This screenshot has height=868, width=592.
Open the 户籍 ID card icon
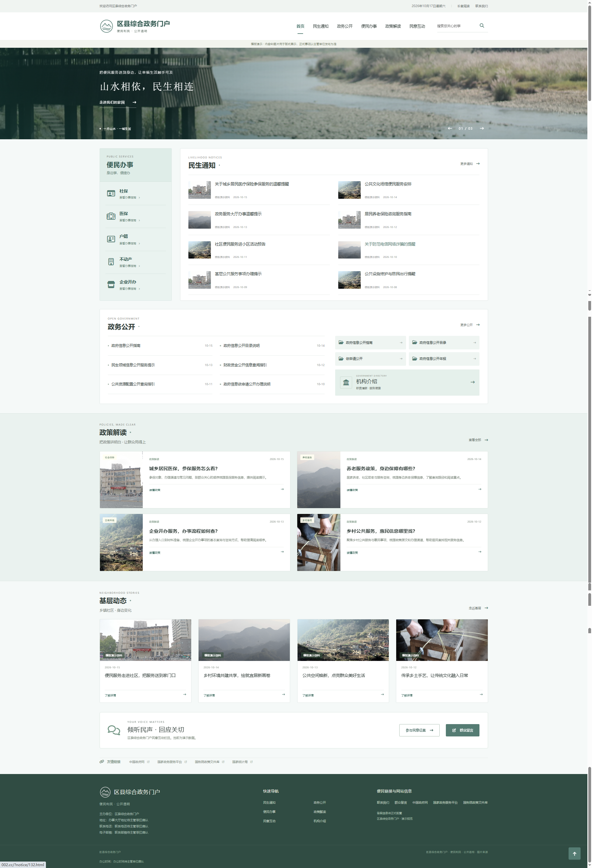111,239
